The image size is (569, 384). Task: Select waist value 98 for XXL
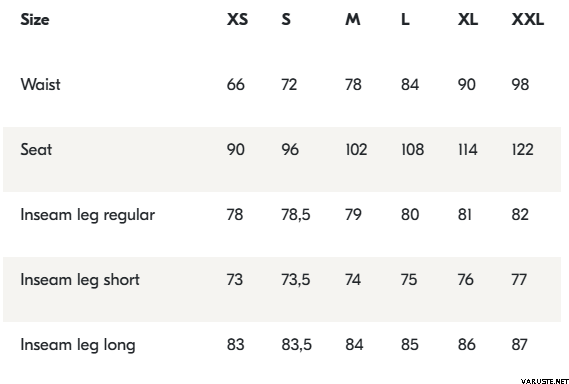click(x=520, y=85)
